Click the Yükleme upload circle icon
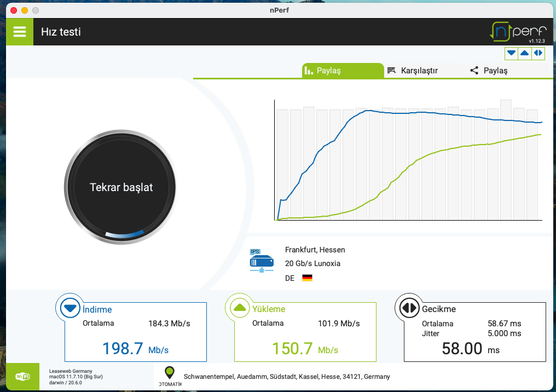The image size is (556, 392). (x=240, y=308)
